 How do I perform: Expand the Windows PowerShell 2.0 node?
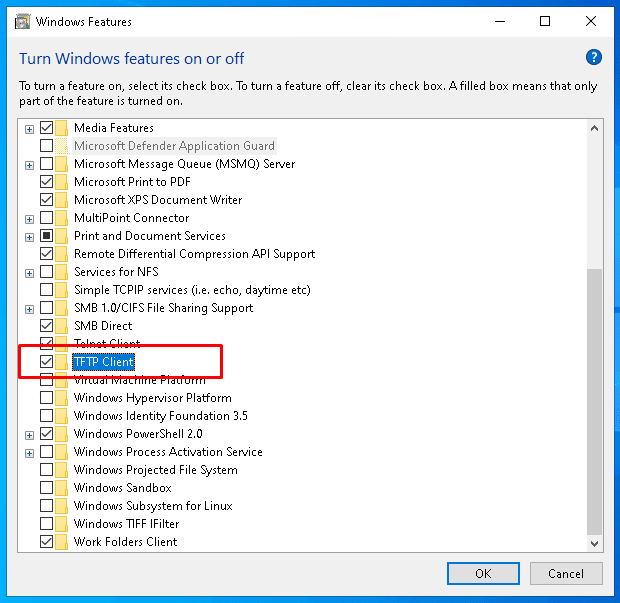pos(29,435)
